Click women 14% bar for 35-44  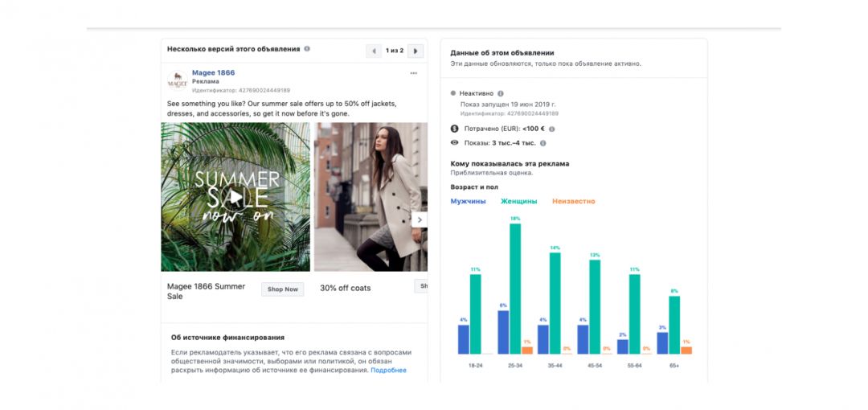pos(555,303)
